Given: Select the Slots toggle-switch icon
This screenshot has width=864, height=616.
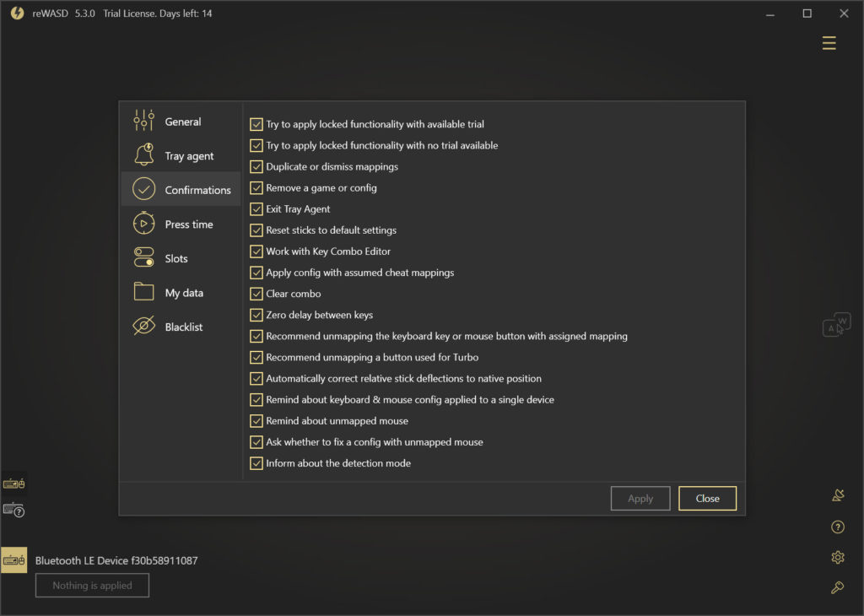Looking at the screenshot, I should (x=143, y=257).
